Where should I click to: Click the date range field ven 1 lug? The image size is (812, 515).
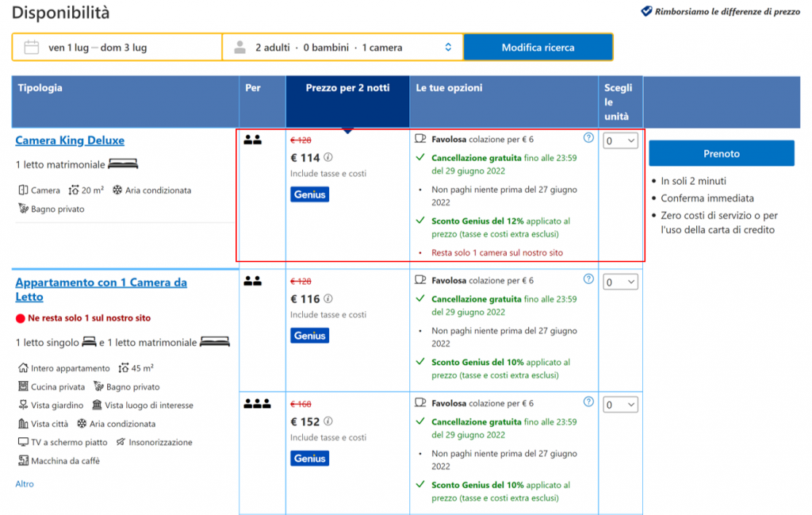point(98,48)
